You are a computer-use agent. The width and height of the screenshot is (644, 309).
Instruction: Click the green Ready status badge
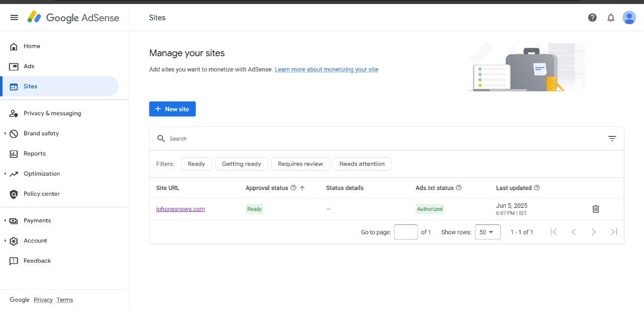pyautogui.click(x=255, y=209)
